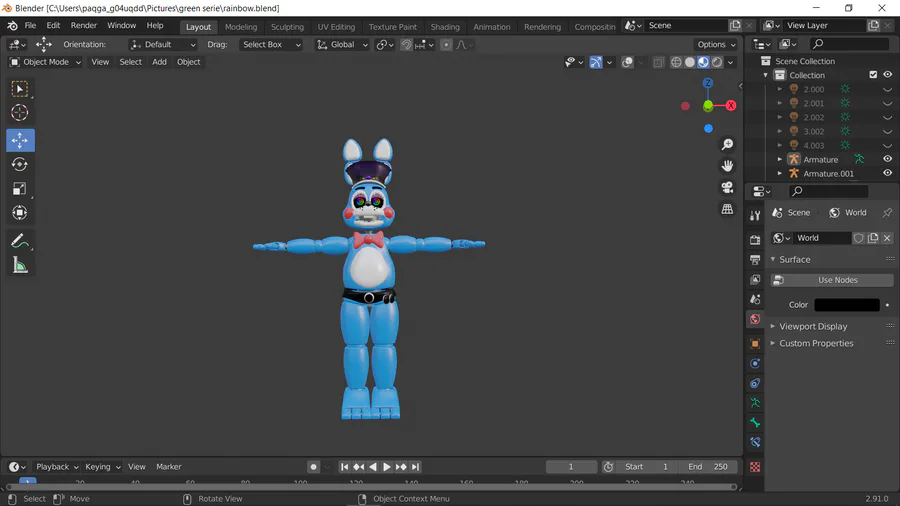Open the Options dropdown
900x506 pixels.
pos(716,45)
